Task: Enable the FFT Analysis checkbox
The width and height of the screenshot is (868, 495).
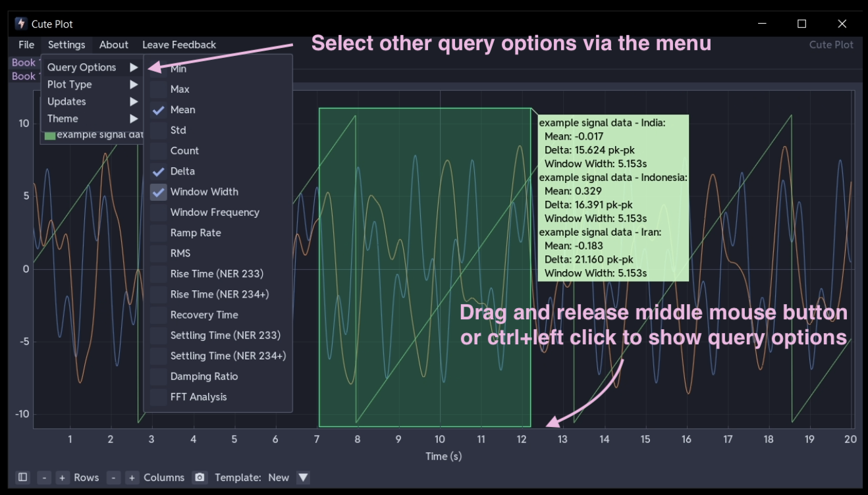Action: pyautogui.click(x=159, y=397)
